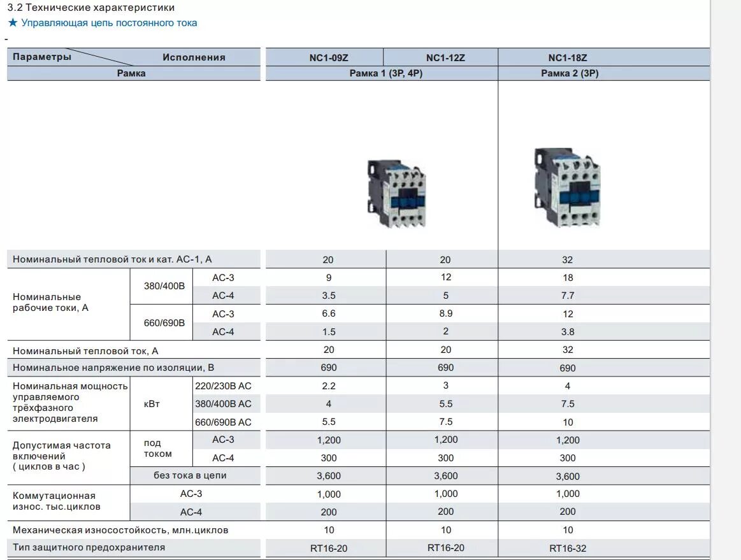Click the 'Исполнения' header label
The width and height of the screenshot is (741, 560).
[x=194, y=57]
